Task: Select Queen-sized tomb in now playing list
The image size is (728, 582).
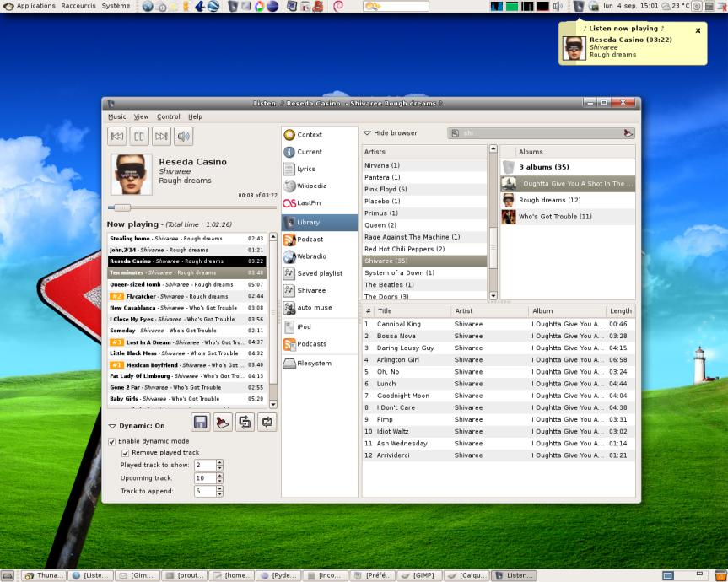Action: pos(186,284)
